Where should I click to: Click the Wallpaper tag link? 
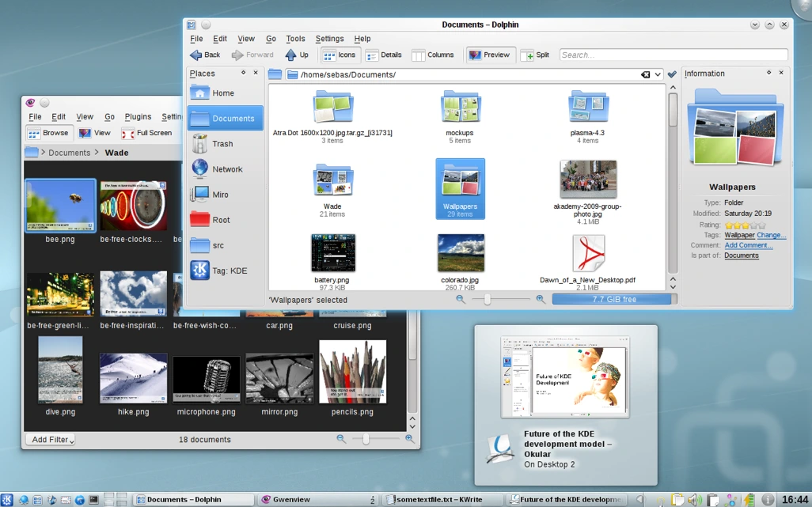coord(739,235)
